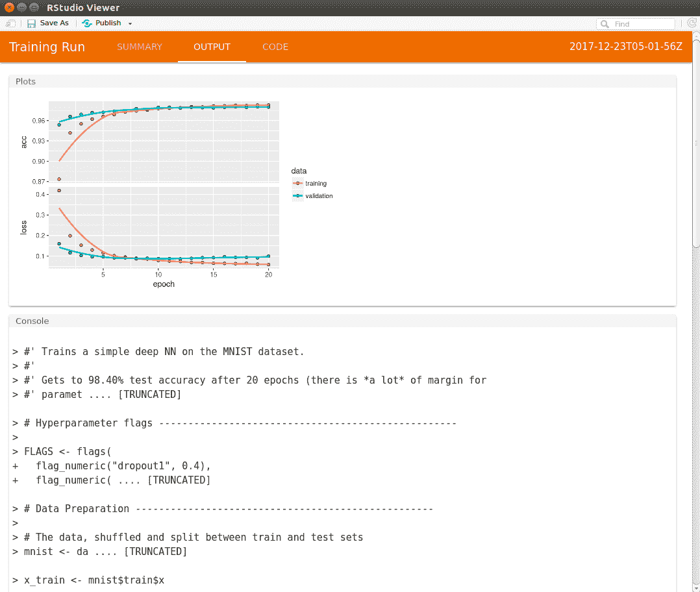Click the Publish icon in the toolbar
The image size is (700, 592).
click(87, 23)
